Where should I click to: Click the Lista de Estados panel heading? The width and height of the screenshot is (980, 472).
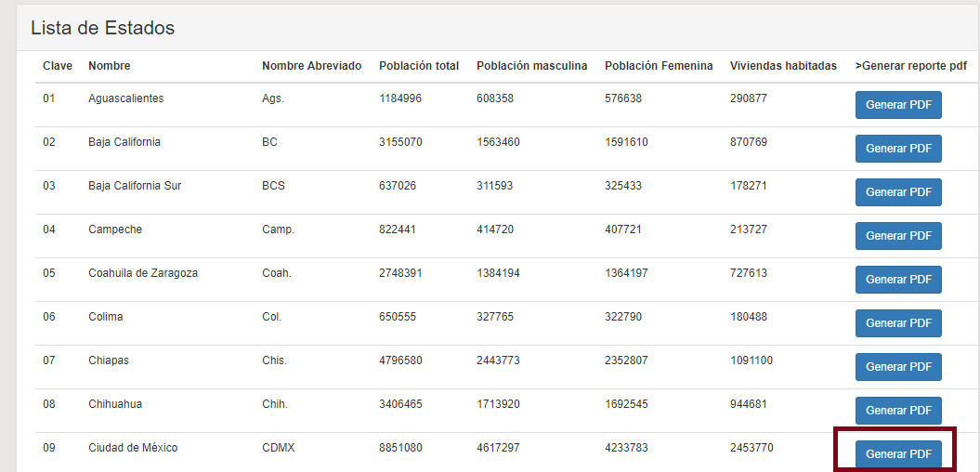point(102,28)
